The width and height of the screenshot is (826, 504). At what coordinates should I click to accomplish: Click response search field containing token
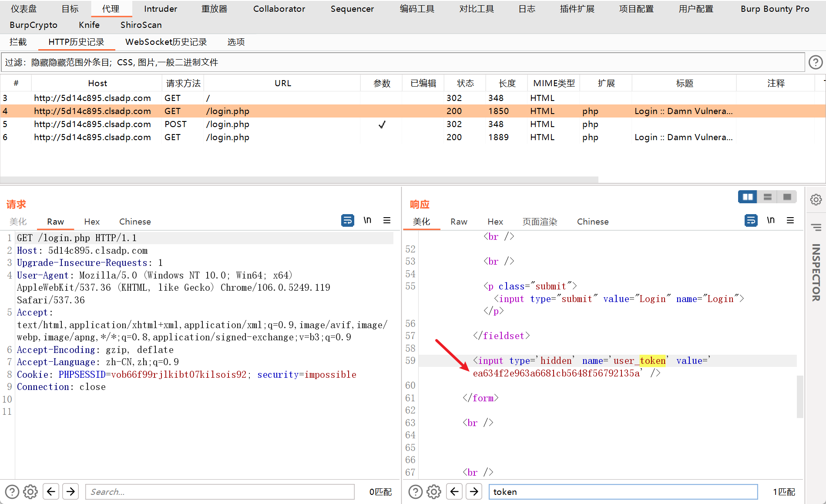pos(623,492)
